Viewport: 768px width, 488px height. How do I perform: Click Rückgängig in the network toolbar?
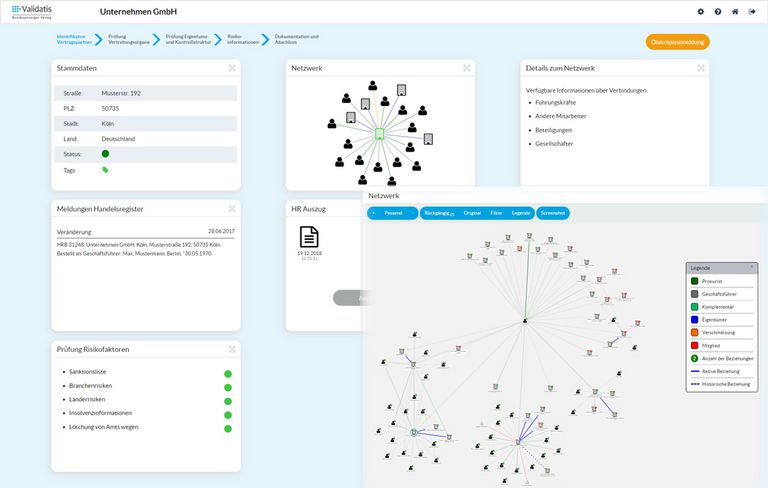438,213
